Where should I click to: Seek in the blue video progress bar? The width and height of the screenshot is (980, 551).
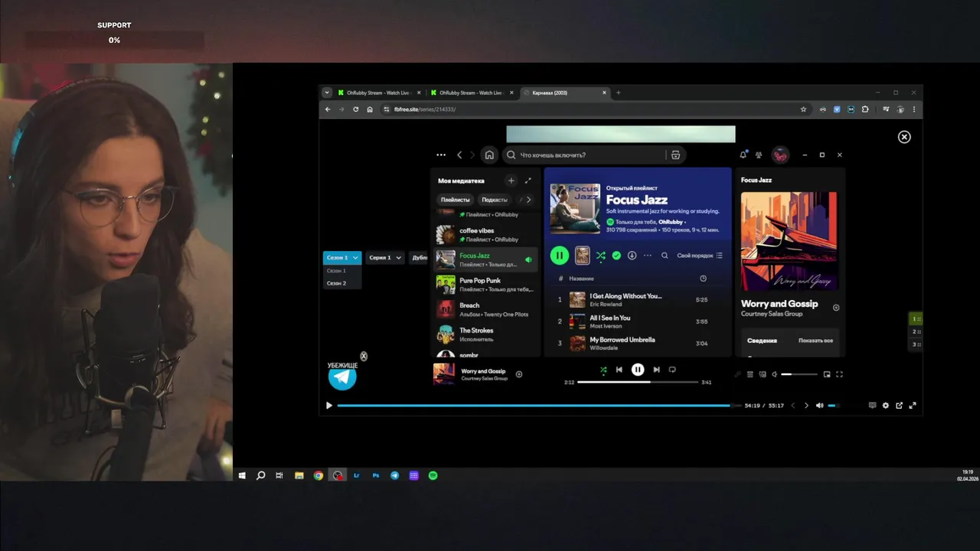539,406
